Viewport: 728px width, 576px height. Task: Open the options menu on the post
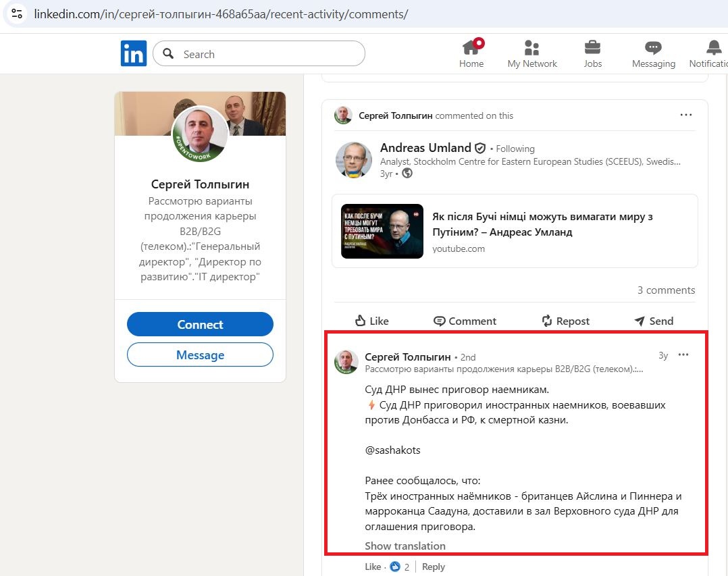pyautogui.click(x=686, y=115)
